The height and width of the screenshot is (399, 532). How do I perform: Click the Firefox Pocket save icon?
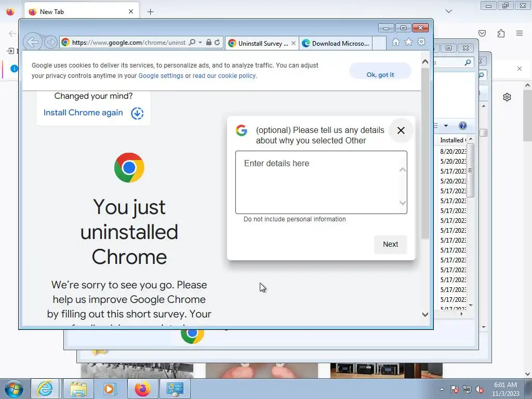point(482,33)
